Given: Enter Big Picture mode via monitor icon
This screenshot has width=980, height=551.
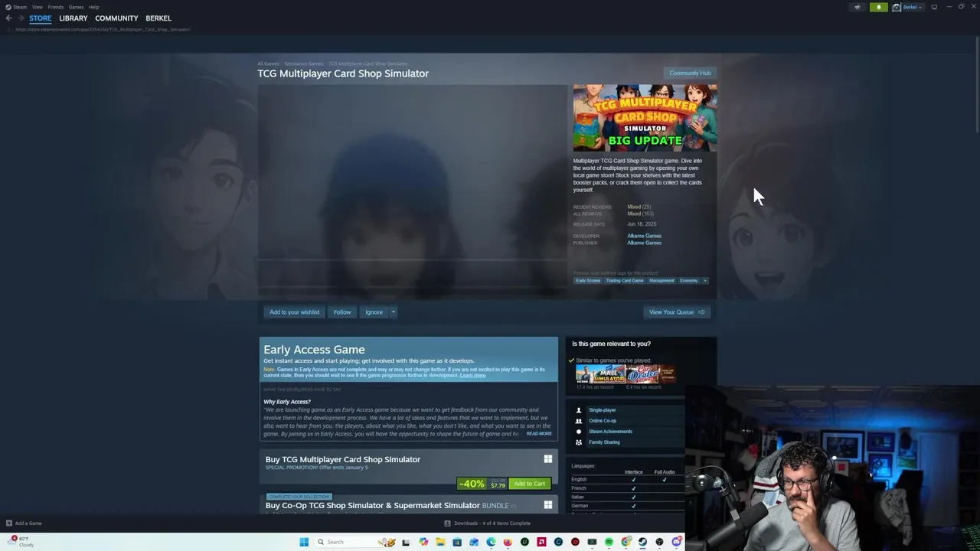Looking at the screenshot, I should point(934,7).
